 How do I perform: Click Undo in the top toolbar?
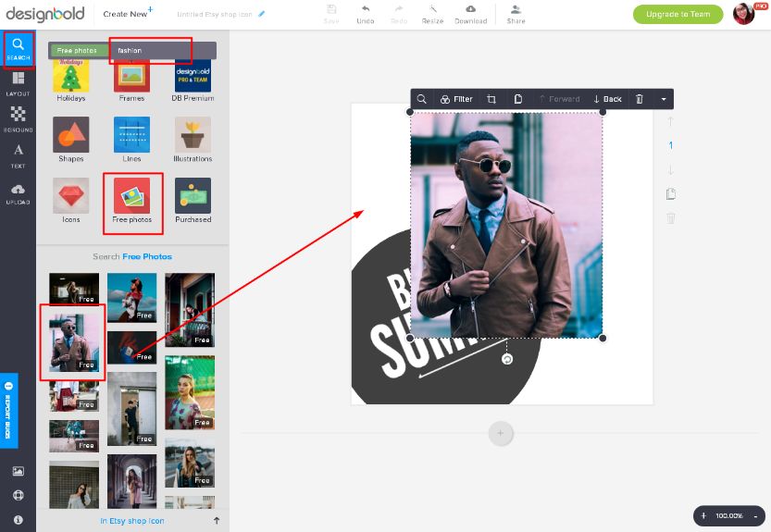366,14
